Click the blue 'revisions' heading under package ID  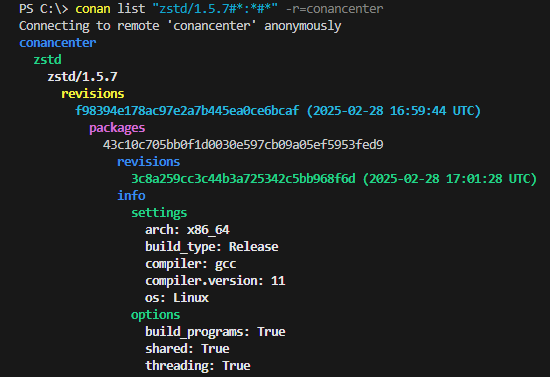point(148,162)
